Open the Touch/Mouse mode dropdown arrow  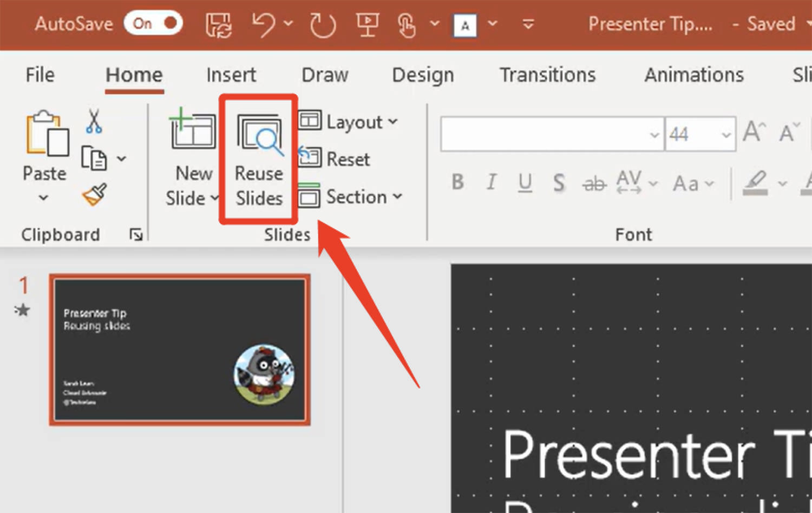pos(434,23)
